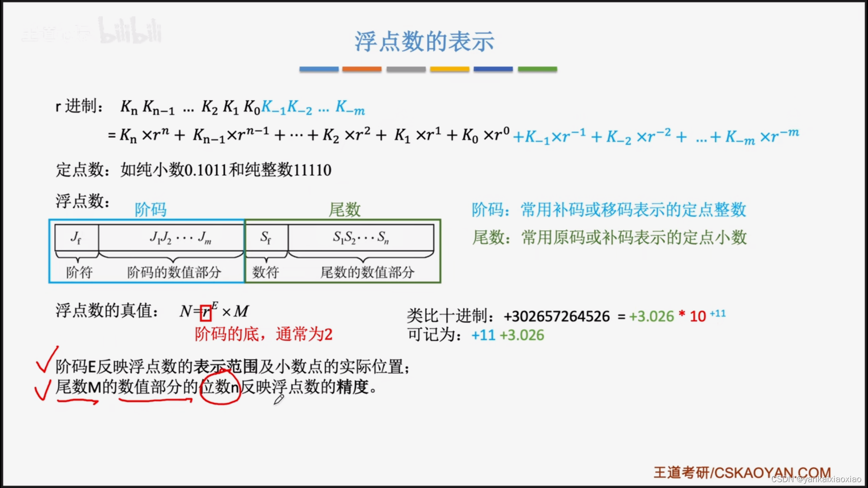Click the formula N=r^E×M
868x488 pixels.
click(214, 310)
